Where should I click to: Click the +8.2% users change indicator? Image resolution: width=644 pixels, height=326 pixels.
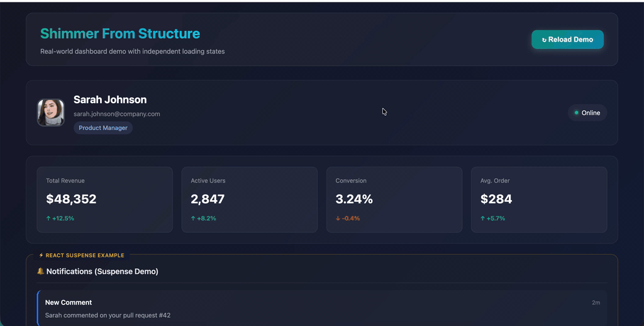click(x=203, y=218)
